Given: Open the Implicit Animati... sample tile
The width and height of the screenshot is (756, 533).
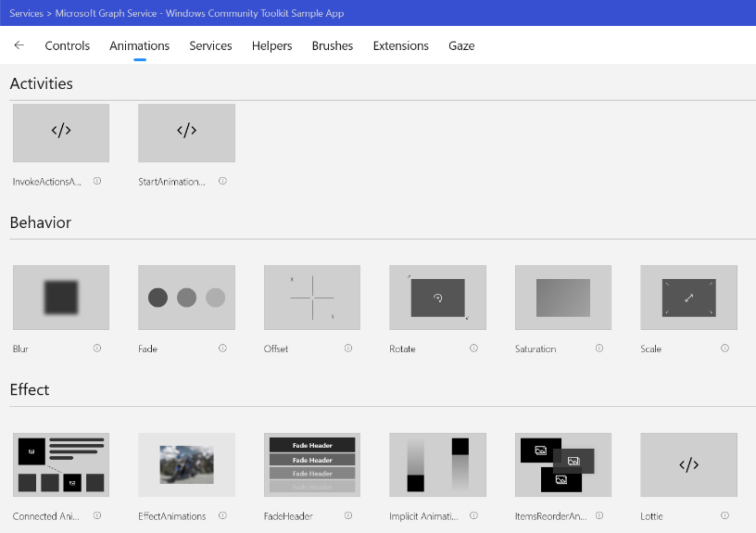Looking at the screenshot, I should coord(438,464).
